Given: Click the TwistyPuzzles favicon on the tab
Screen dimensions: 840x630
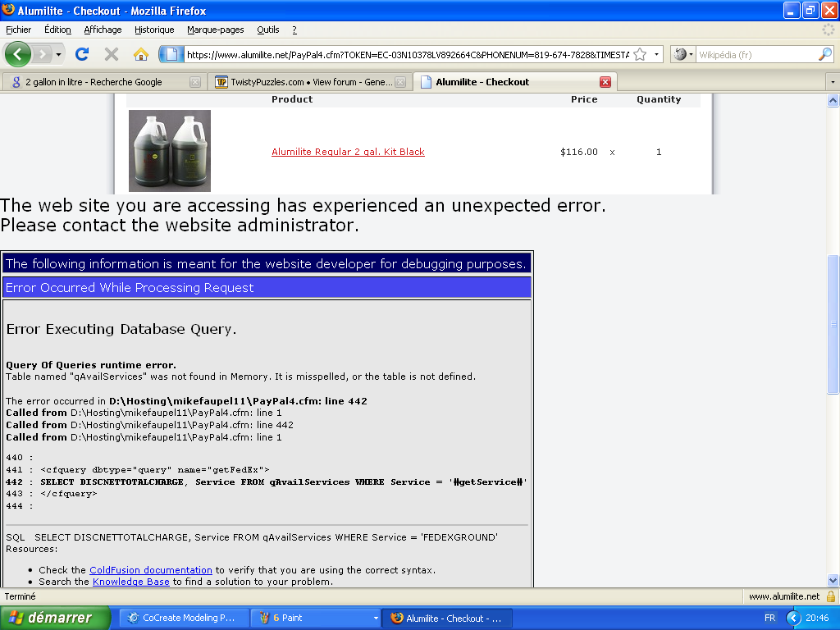Looking at the screenshot, I should tap(221, 82).
